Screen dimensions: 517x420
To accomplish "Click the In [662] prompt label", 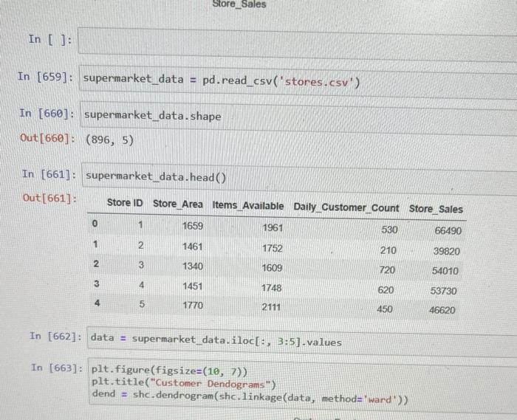I will tap(55, 336).
